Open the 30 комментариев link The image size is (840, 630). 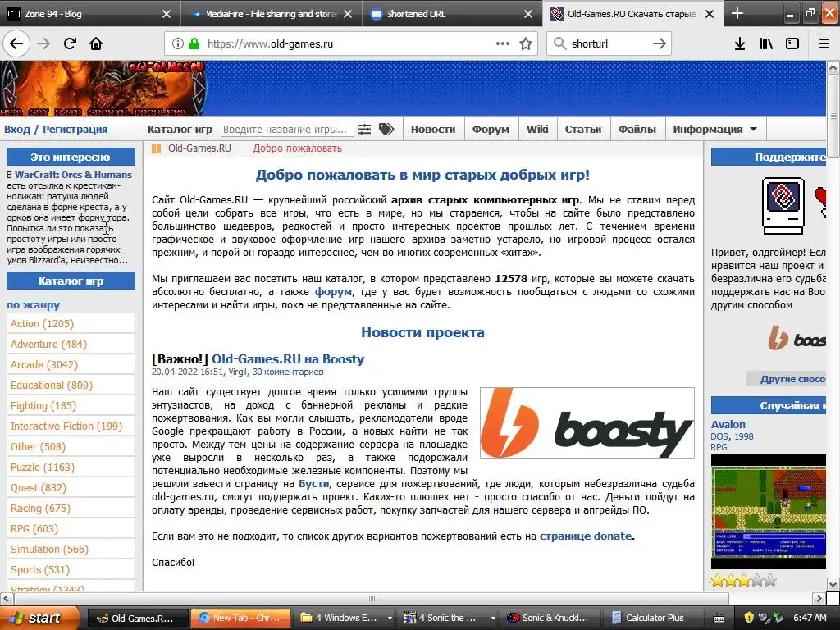pyautogui.click(x=288, y=372)
